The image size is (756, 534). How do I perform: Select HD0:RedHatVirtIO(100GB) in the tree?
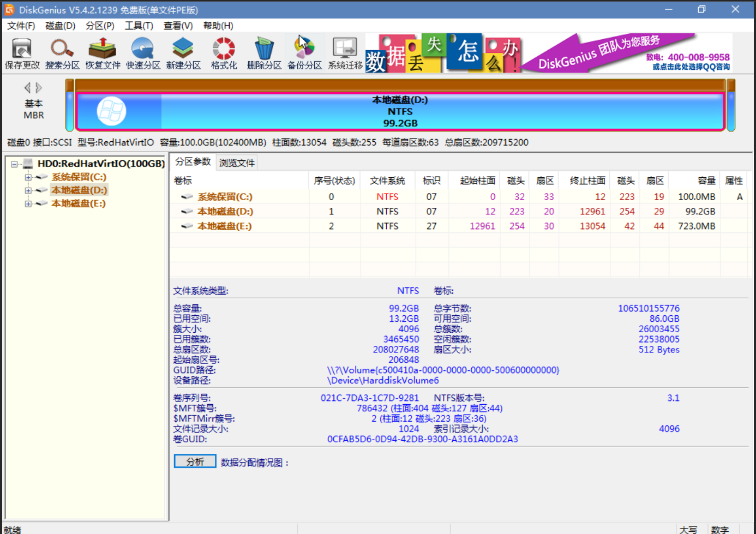click(x=101, y=164)
